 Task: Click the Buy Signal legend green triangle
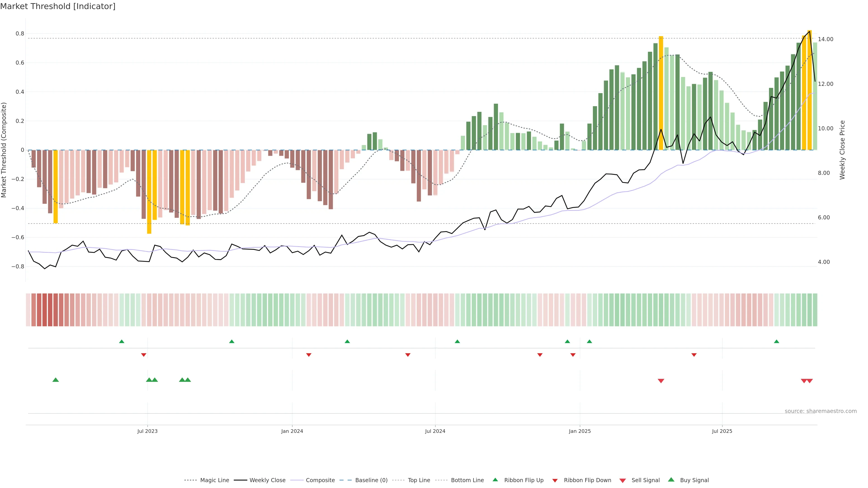(671, 480)
